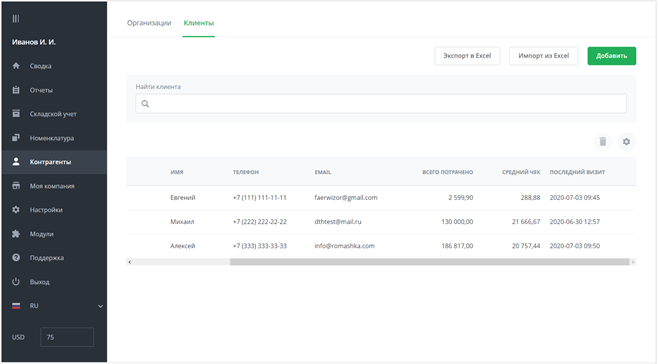The width and height of the screenshot is (658, 364).
Task: Open Поддержка page
Action: pos(47,258)
